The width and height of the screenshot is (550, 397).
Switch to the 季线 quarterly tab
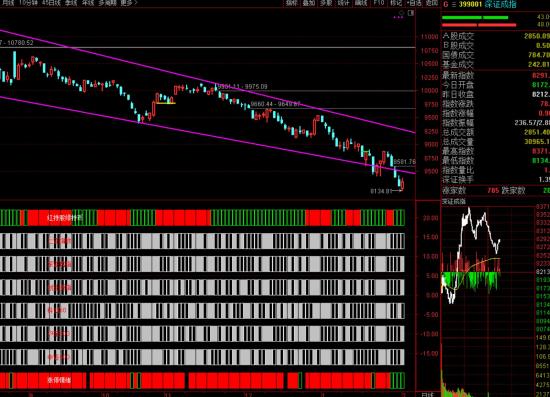point(71,3)
